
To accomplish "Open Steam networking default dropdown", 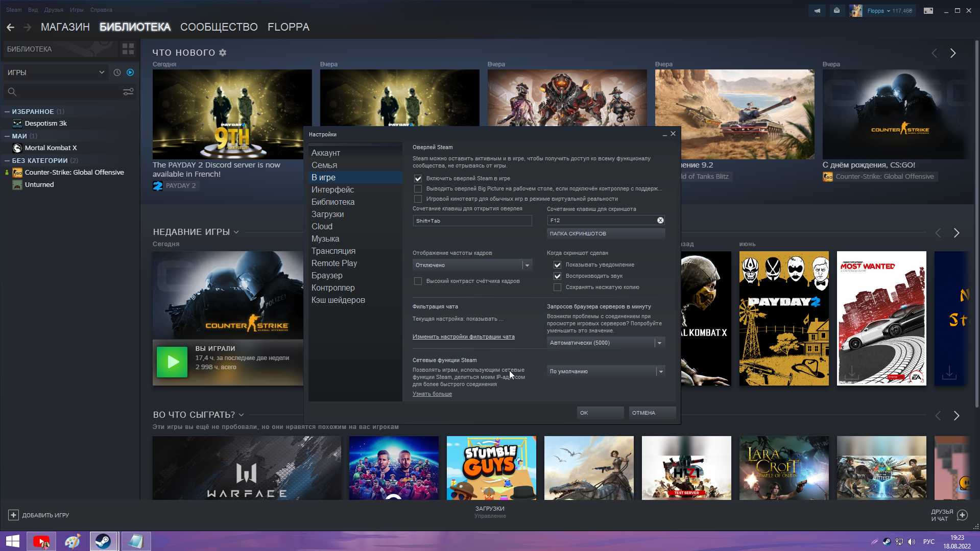I will [x=606, y=371].
